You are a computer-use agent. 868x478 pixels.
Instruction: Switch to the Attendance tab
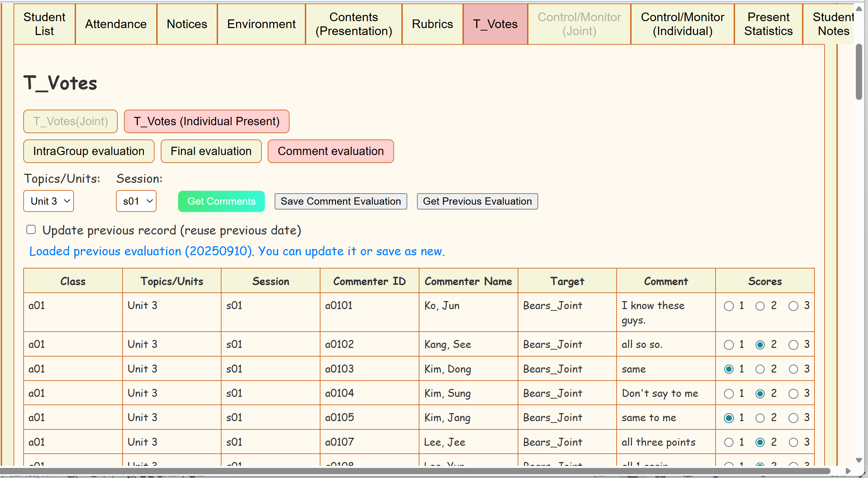[116, 24]
